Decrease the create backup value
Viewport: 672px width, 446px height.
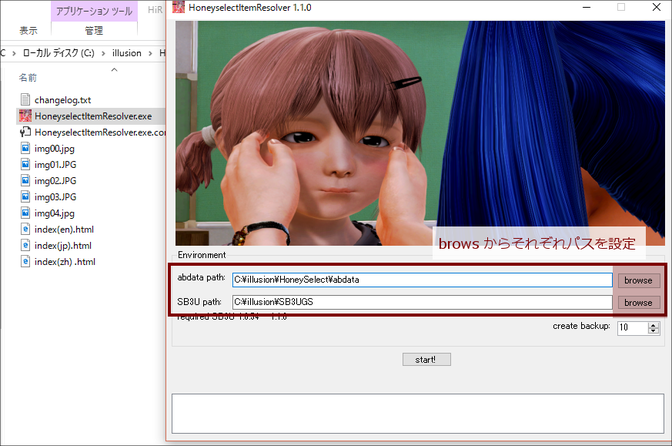tap(654, 331)
